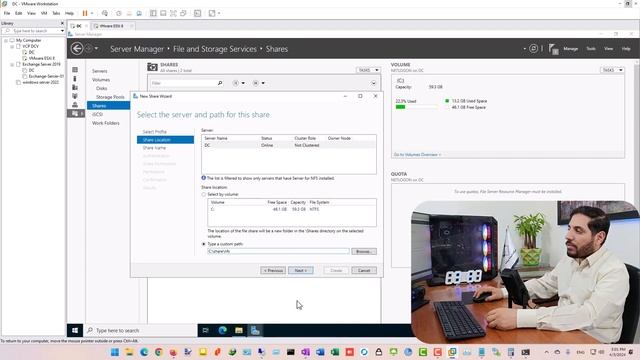
Task: Collapse the VCP DCV folder node
Action: 12,47
